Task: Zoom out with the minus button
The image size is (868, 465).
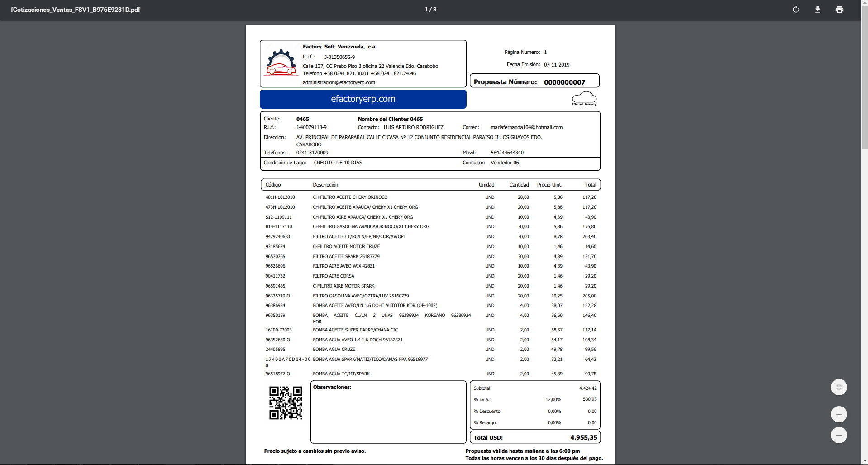Action: click(839, 435)
